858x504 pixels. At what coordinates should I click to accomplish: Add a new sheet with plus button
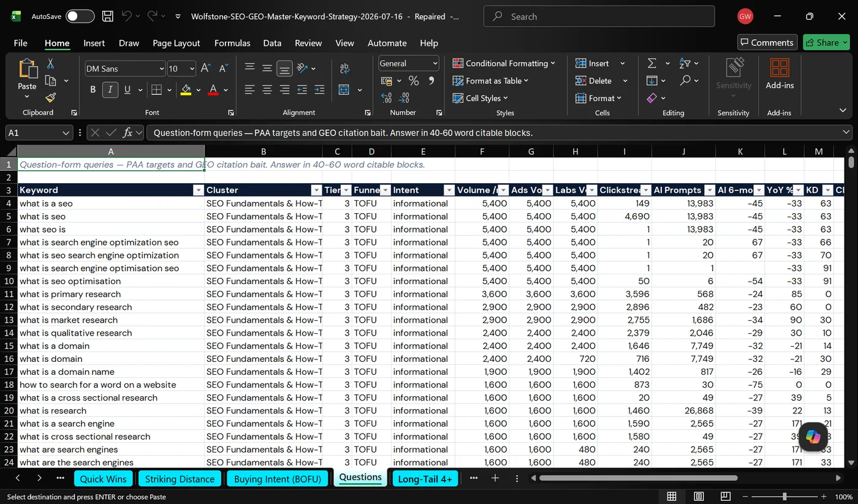coord(495,478)
